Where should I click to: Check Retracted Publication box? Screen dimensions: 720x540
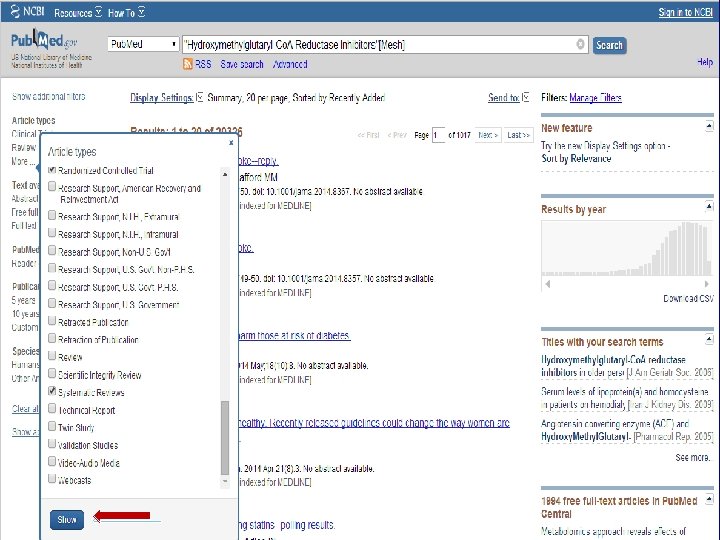coord(52,321)
